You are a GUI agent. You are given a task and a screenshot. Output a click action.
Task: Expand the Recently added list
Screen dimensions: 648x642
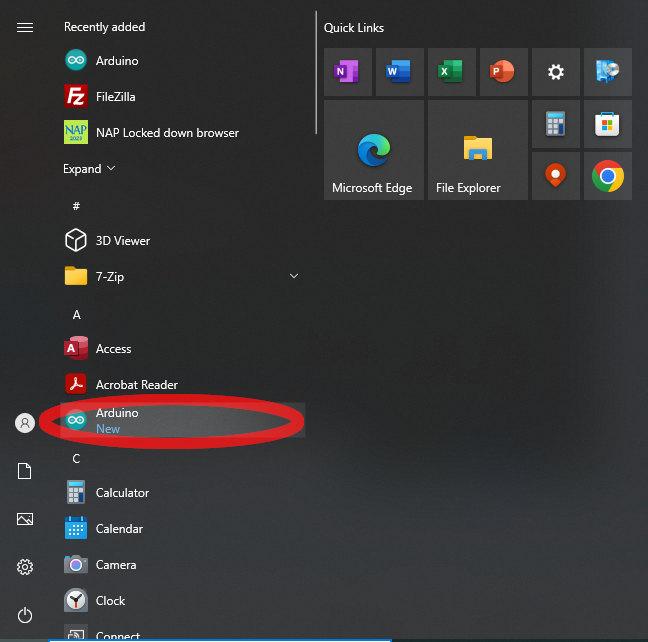tap(89, 169)
